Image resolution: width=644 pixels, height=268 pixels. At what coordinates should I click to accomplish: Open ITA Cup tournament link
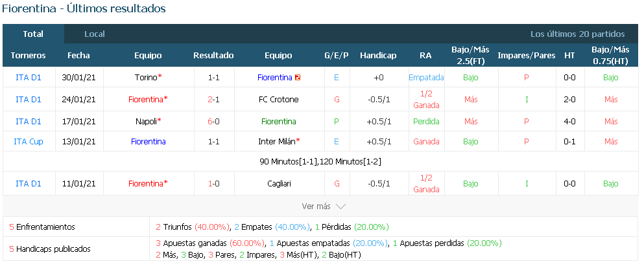(x=29, y=141)
